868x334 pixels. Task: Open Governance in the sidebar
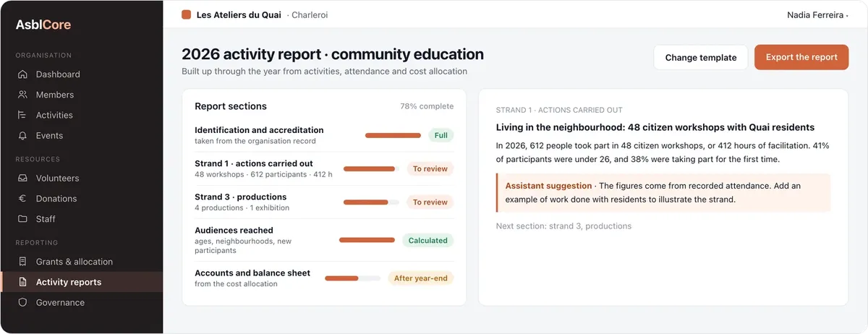pos(82,302)
